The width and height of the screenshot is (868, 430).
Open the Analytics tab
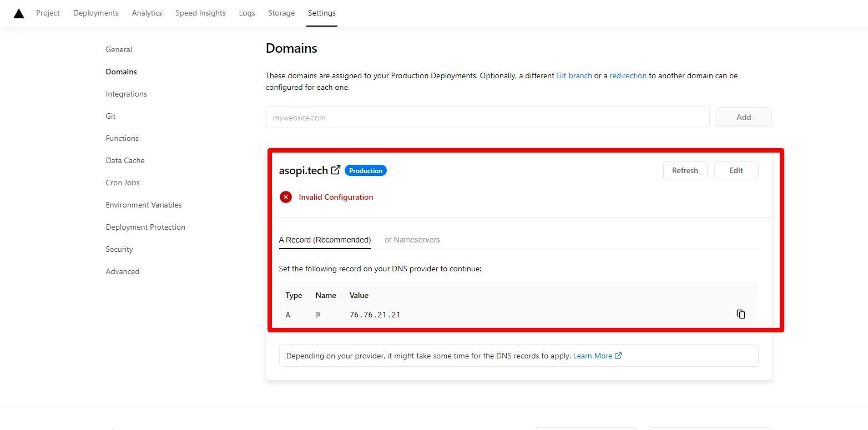click(147, 13)
